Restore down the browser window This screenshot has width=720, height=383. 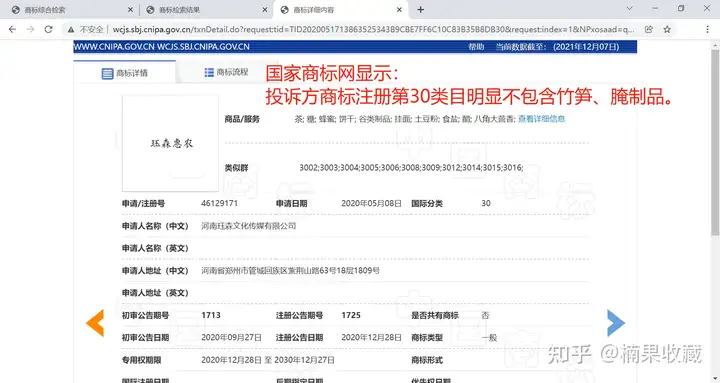coord(681,8)
